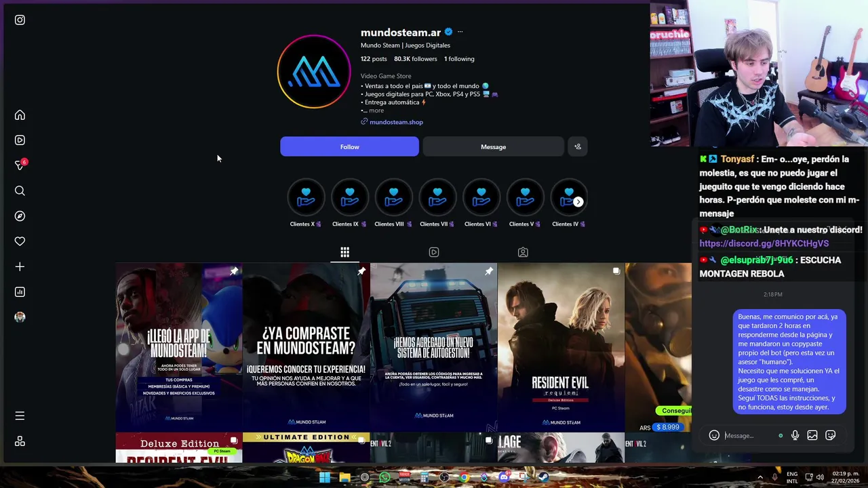This screenshot has width=868, height=488.
Task: Open the emoji picker in message box
Action: click(714, 436)
